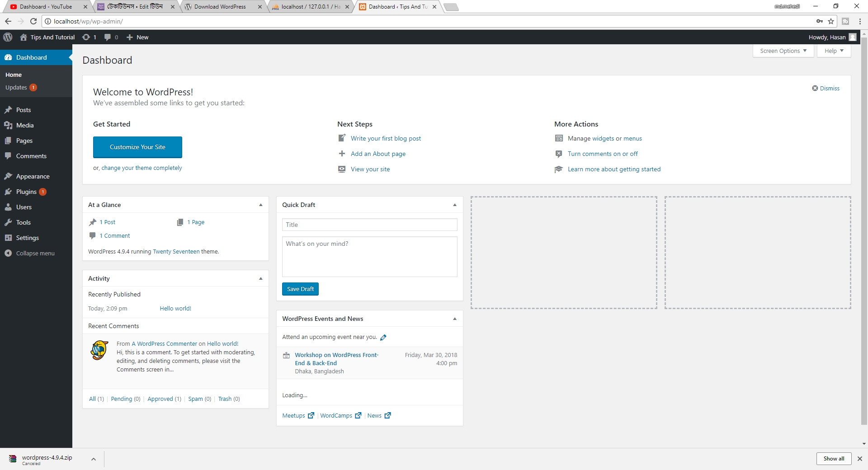Open Tips And Tutorial site home icon
Image resolution: width=868 pixels, height=470 pixels.
pyautogui.click(x=24, y=37)
